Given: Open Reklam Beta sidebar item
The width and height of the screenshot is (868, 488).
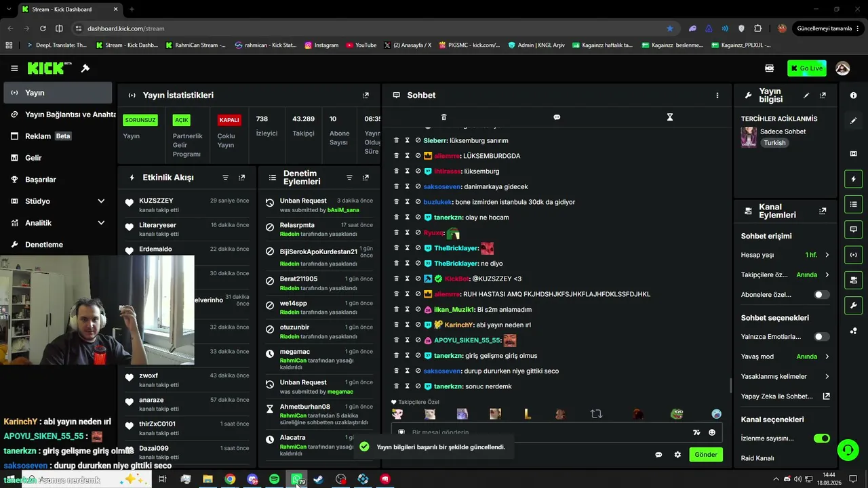Looking at the screenshot, I should pos(56,136).
